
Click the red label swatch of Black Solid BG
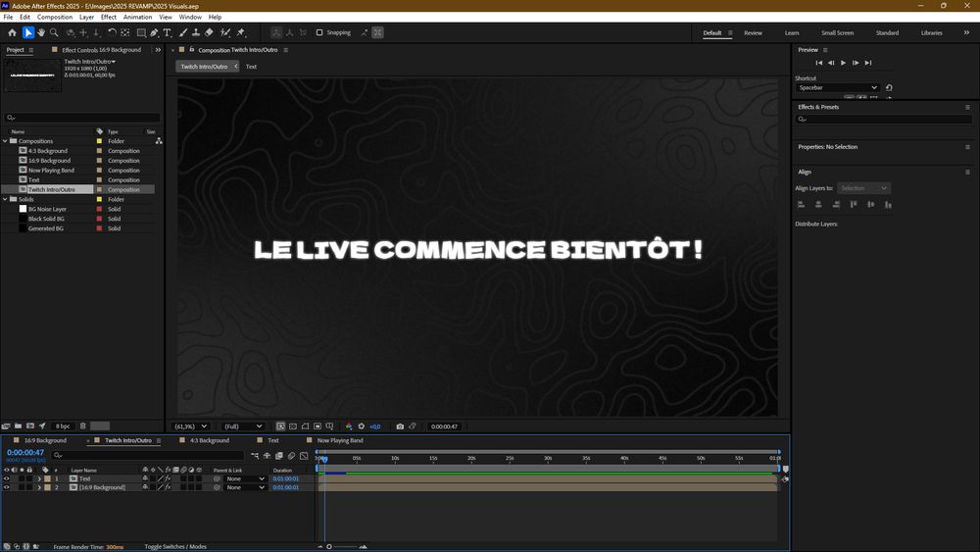coord(99,219)
